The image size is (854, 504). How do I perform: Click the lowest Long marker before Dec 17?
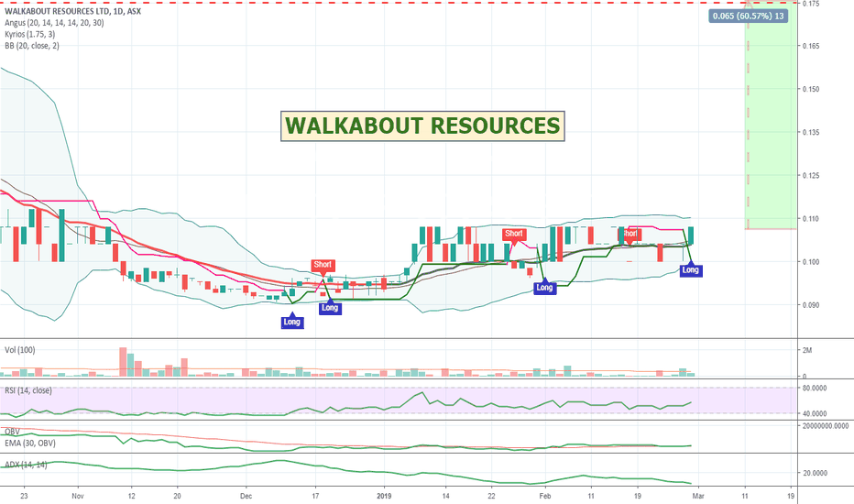(x=292, y=322)
